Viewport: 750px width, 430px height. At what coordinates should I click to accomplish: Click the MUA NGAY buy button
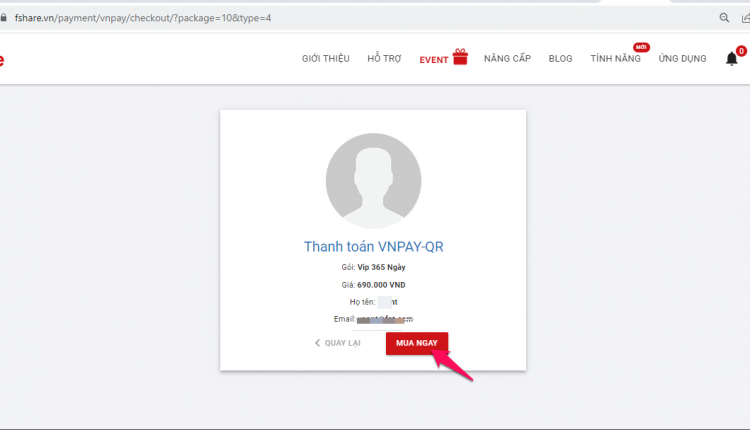pos(417,343)
